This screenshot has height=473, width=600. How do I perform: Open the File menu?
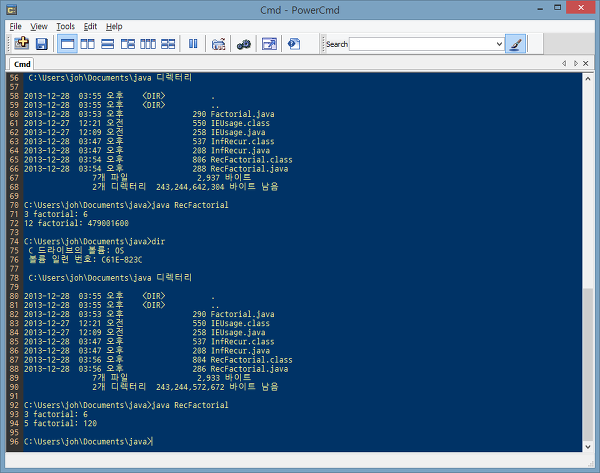(x=15, y=26)
